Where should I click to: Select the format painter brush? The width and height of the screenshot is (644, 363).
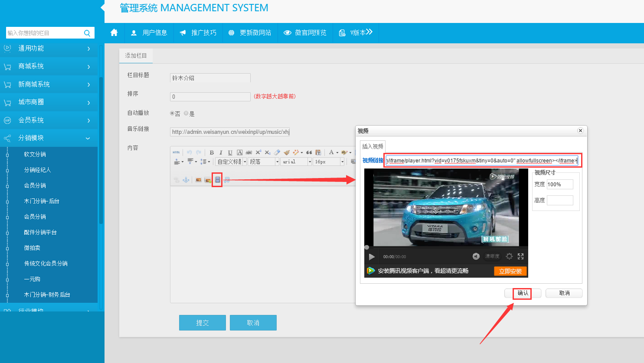coord(287,152)
